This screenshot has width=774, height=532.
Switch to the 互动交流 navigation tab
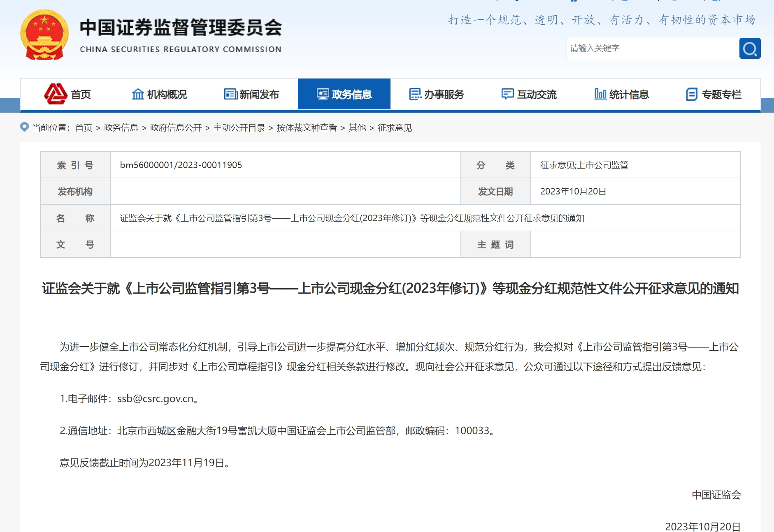pyautogui.click(x=529, y=94)
